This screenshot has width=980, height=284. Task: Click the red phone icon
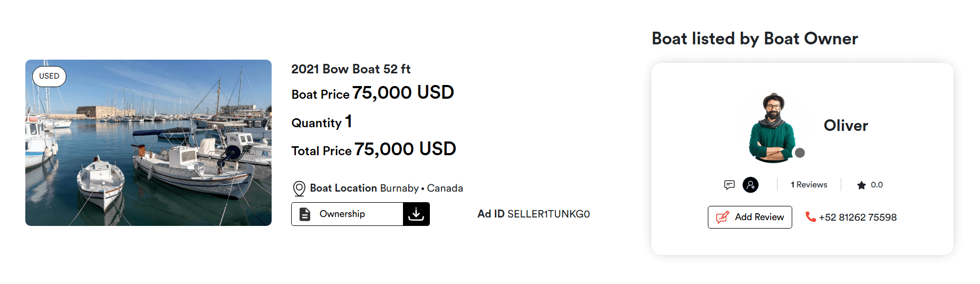tap(810, 216)
